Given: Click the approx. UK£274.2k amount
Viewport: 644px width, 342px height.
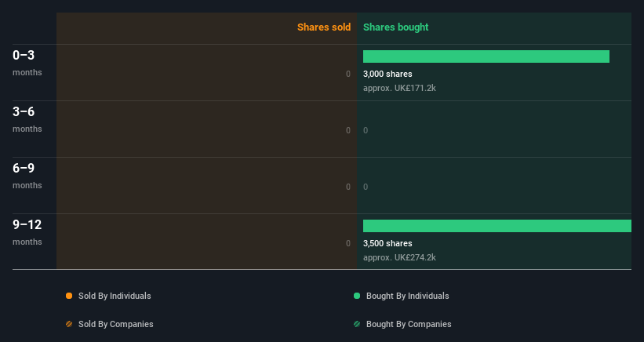Looking at the screenshot, I should point(399,257).
